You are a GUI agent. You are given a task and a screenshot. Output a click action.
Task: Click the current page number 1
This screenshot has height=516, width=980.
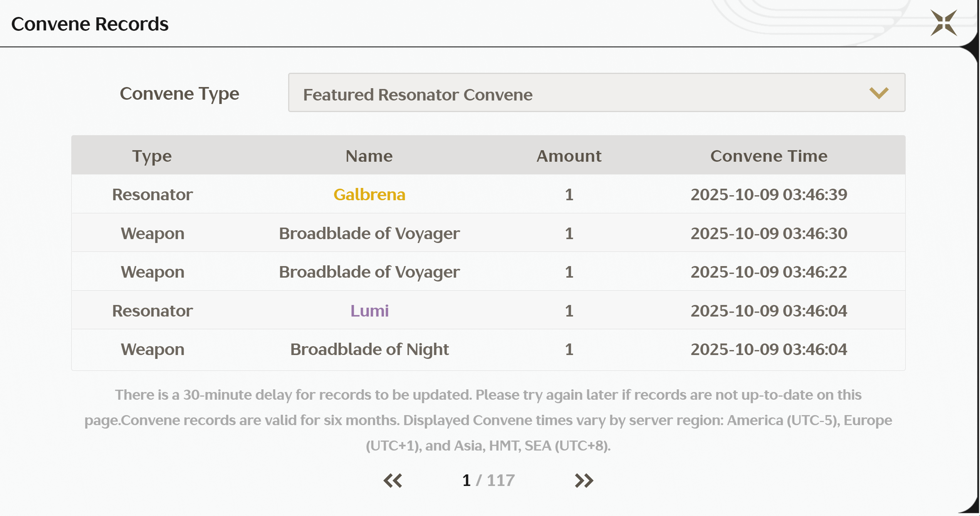(x=466, y=480)
